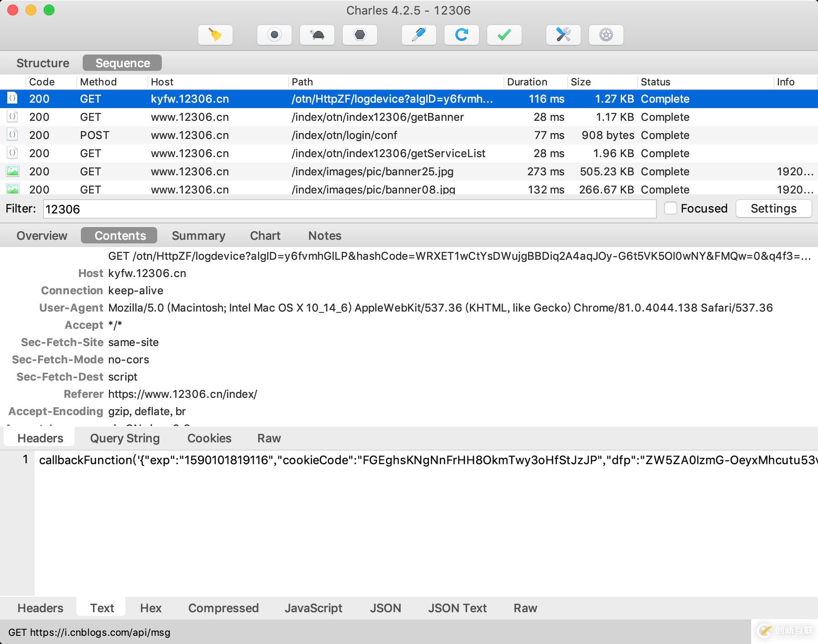Open the Tools wrench icon
818x644 pixels.
[x=563, y=35]
